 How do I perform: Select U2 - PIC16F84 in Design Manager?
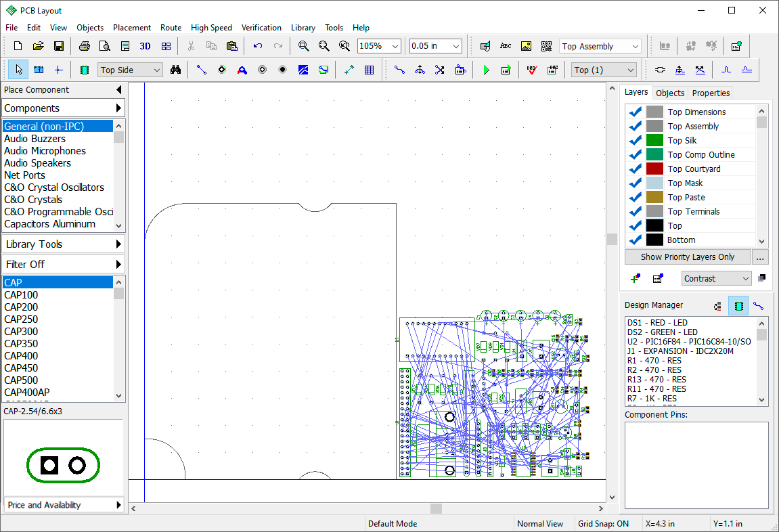pyautogui.click(x=689, y=341)
